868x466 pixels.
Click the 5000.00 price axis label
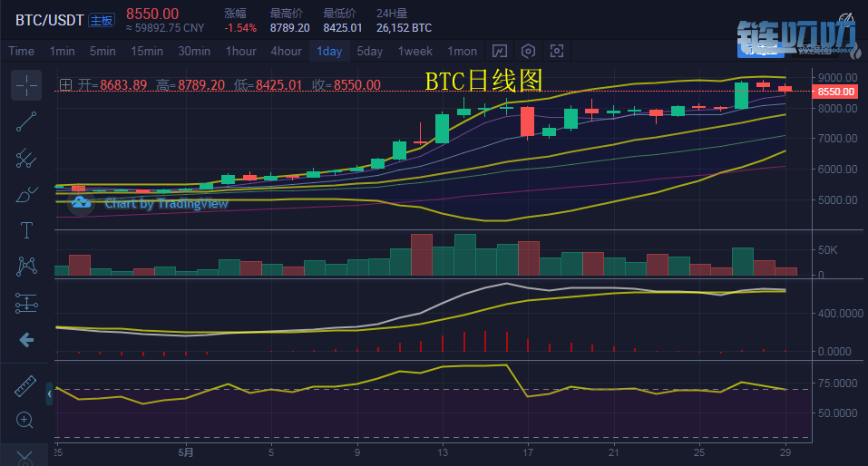[837, 199]
